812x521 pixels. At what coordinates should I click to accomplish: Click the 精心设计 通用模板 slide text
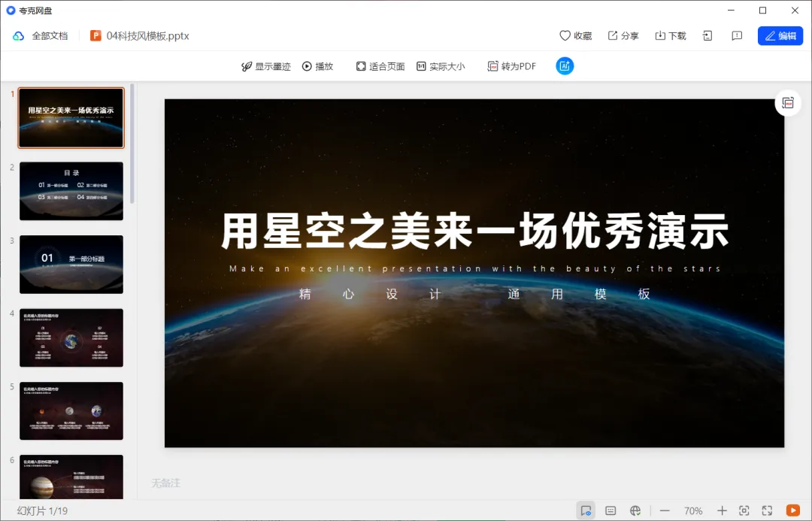[474, 294]
